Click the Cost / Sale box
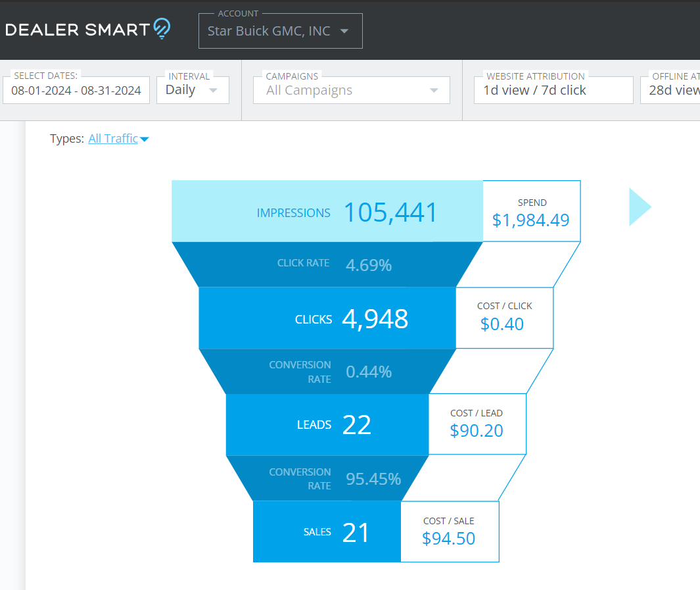 coord(449,531)
